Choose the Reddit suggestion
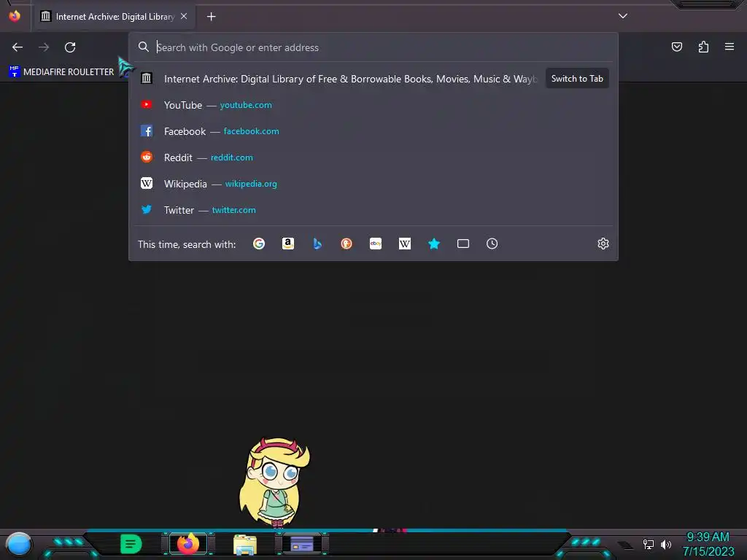Screen dimensions: 747x560 point(374,157)
